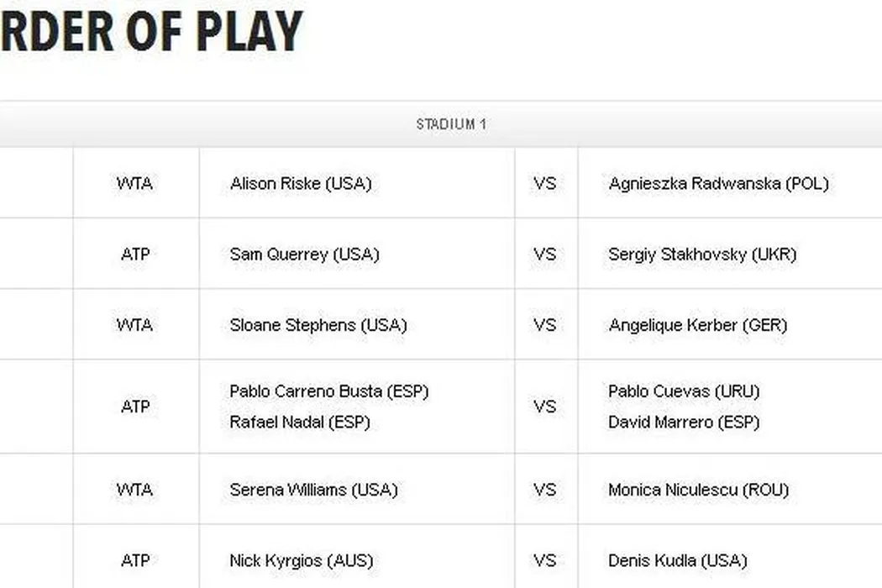Select Angelique Kerber (GER)
This screenshot has width=882, height=588.
point(697,325)
